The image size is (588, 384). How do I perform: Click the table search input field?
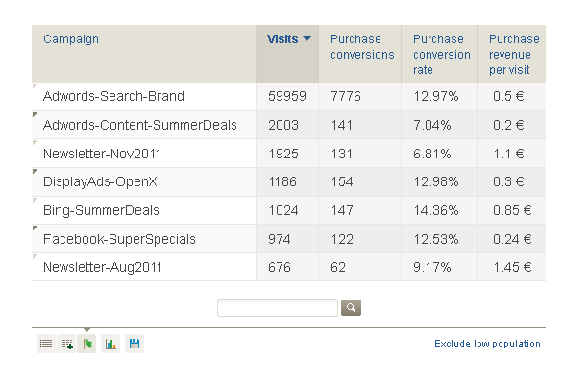pyautogui.click(x=278, y=307)
